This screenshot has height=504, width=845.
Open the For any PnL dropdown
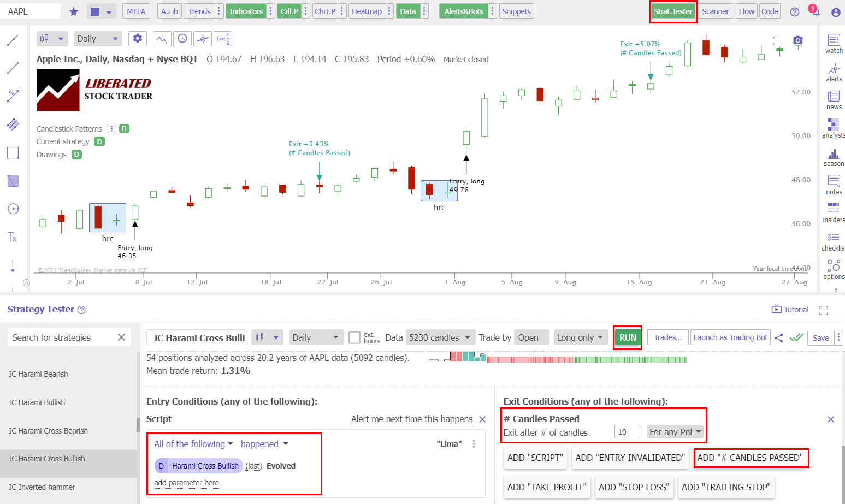(675, 431)
